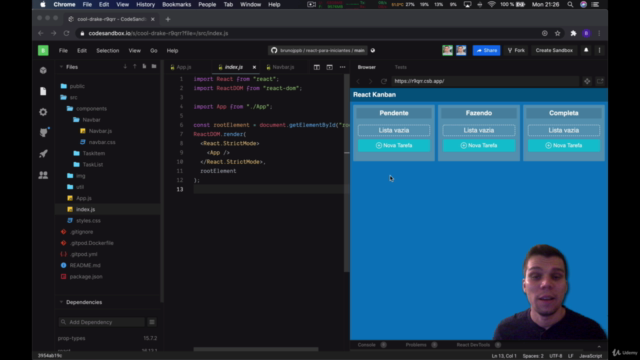The width and height of the screenshot is (640, 360).
Task: Open the View menu in CodeSandbox
Action: [135, 51]
